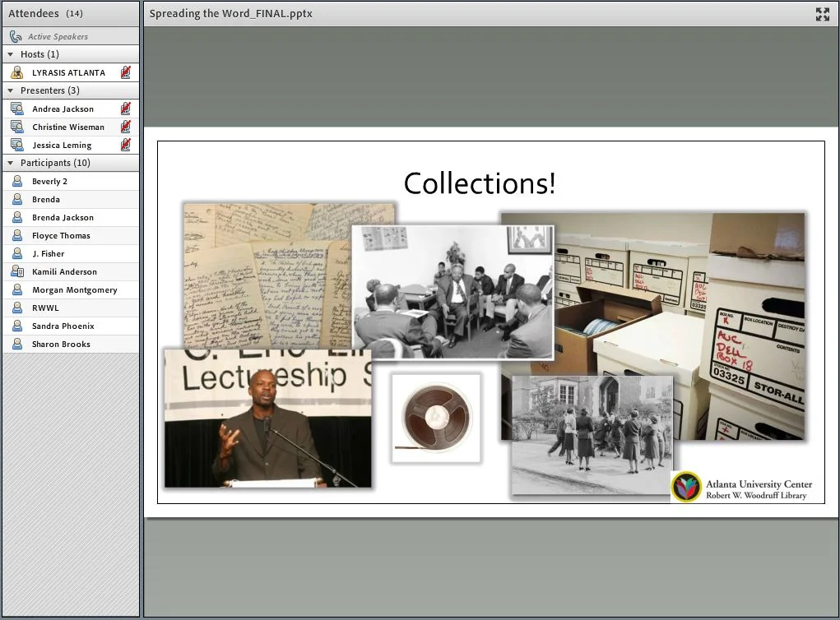
Task: Unmute LYRASIS ATLANTA's microphone
Action: (127, 72)
